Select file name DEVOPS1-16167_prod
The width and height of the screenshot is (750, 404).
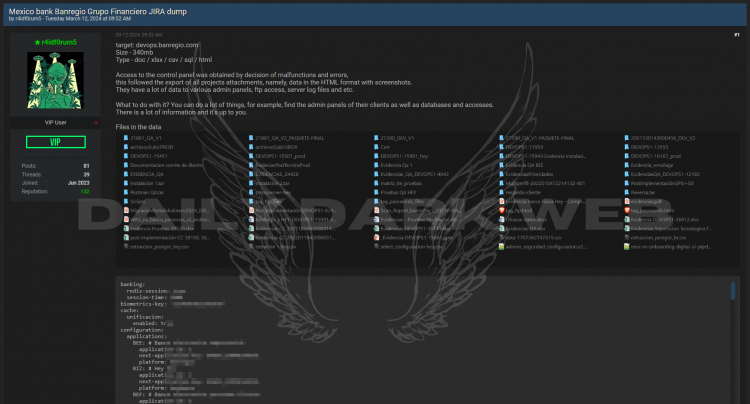pyautogui.click(x=656, y=156)
